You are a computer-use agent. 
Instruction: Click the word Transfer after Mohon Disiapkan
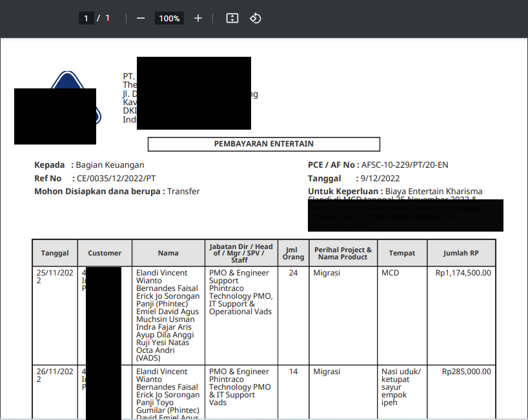click(x=183, y=191)
